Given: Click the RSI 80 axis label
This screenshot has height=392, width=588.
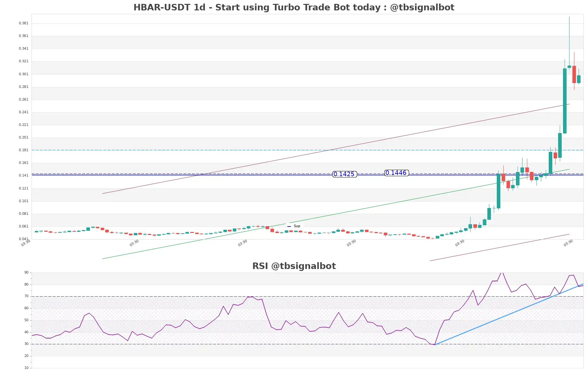Looking at the screenshot, I should click(x=26, y=284).
